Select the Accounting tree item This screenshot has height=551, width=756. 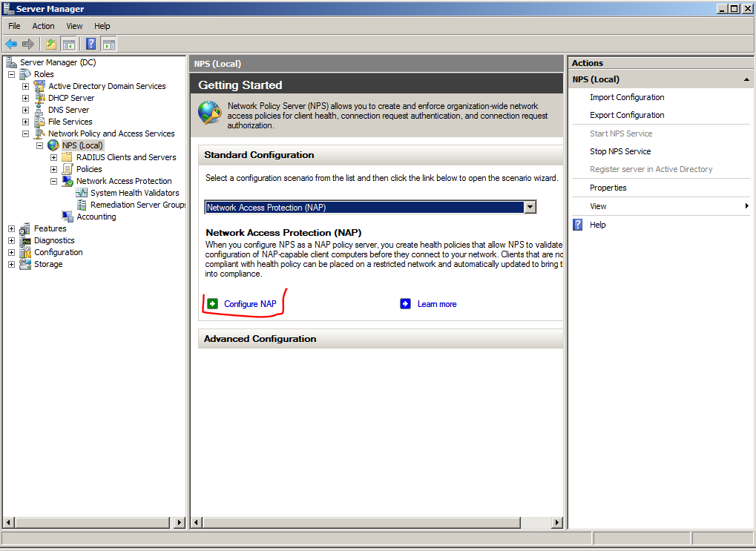96,217
